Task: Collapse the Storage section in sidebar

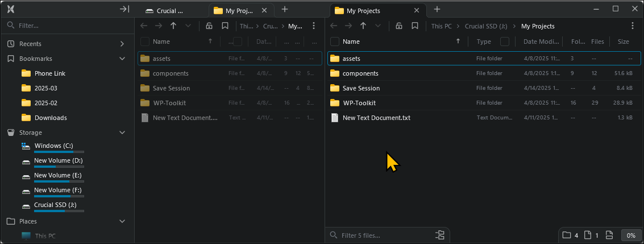Action: click(122, 133)
